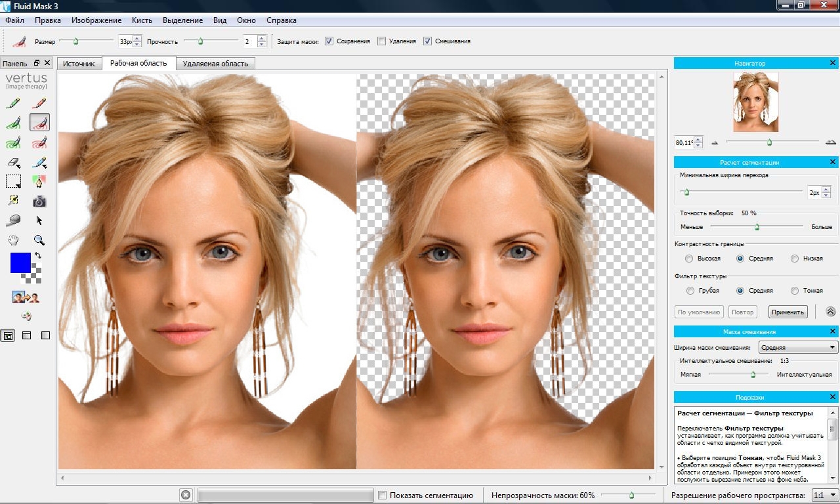Activate the rectangular selection tool

(x=13, y=181)
